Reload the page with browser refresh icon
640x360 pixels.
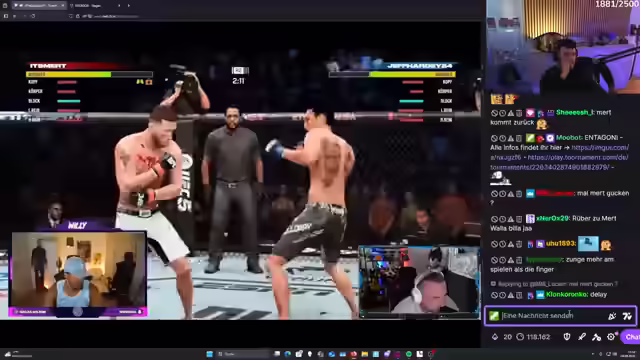(33, 16)
